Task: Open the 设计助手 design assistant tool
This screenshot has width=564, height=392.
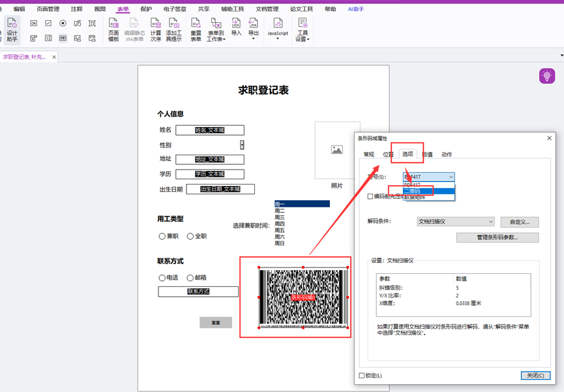Action: [12, 30]
